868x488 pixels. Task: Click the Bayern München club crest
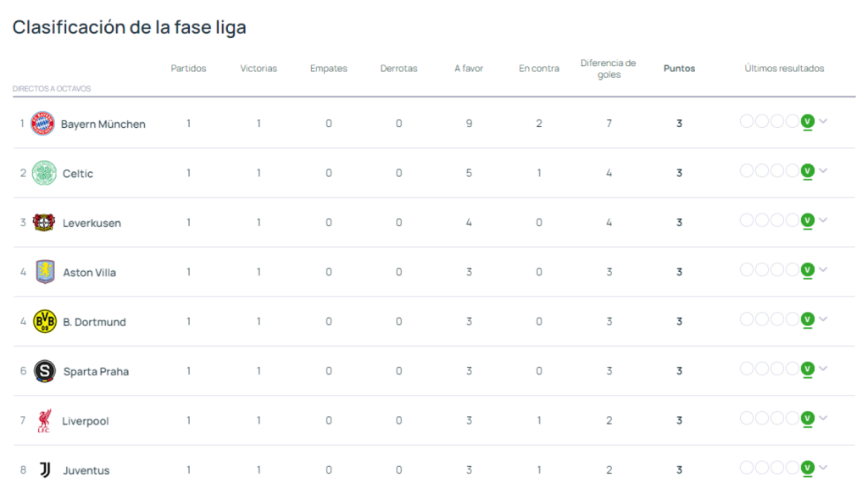[x=42, y=122]
